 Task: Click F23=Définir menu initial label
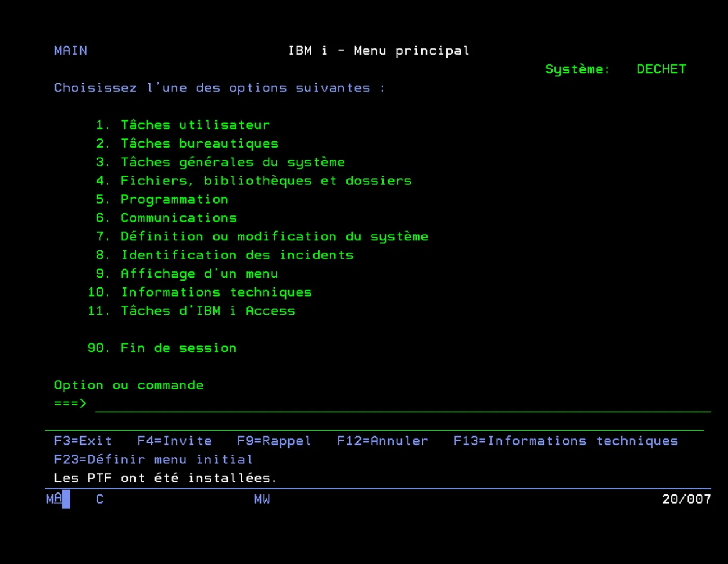[154, 460]
